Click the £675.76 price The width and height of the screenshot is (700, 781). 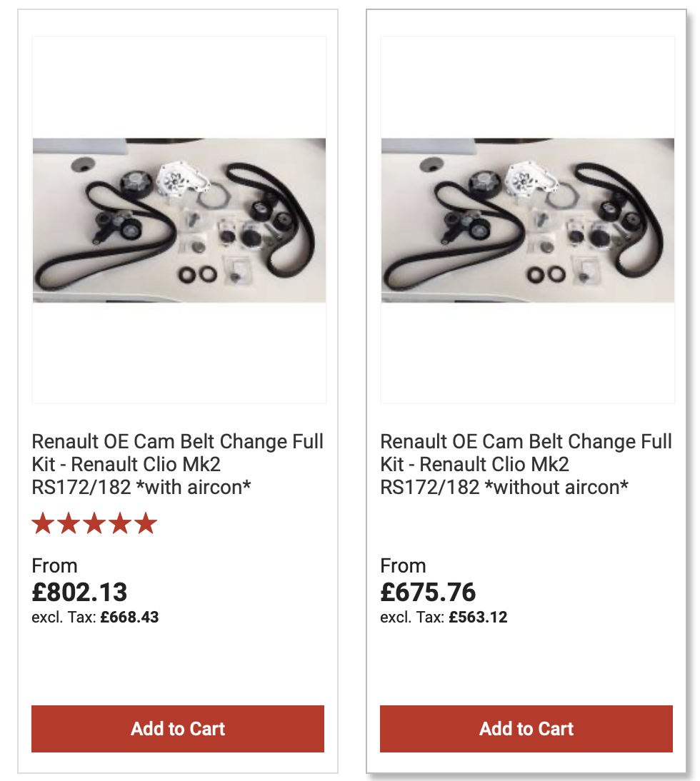point(429,592)
